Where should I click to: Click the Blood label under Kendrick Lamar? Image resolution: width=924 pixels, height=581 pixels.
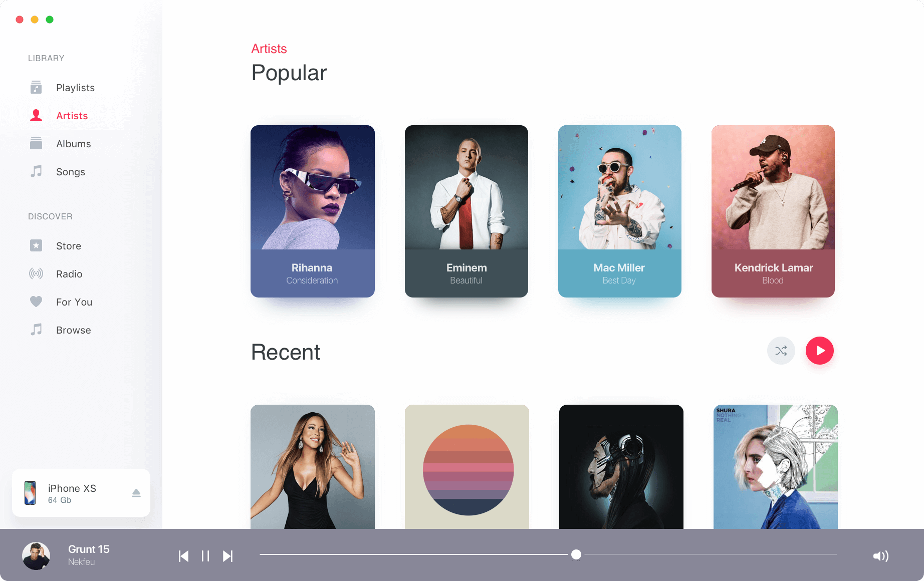tap(773, 280)
